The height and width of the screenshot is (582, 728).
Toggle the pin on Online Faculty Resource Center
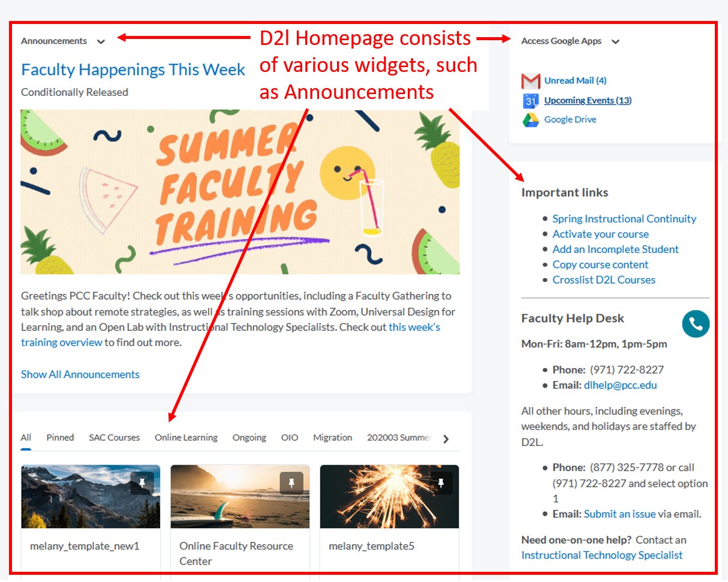tap(291, 481)
